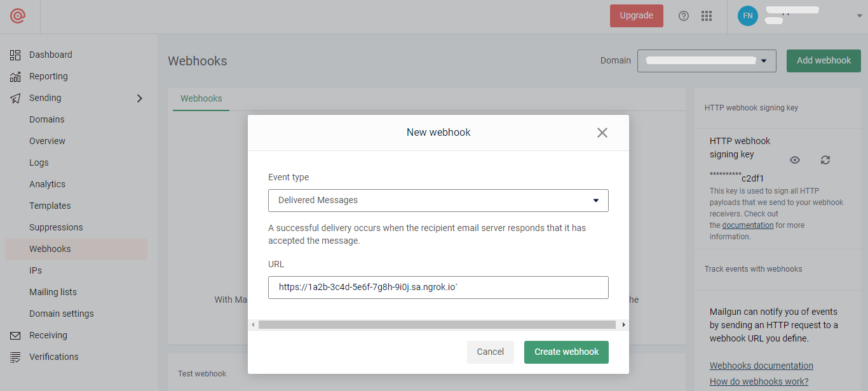Click the FN avatar circle
Viewport: 868px width, 391px height.
tap(747, 15)
